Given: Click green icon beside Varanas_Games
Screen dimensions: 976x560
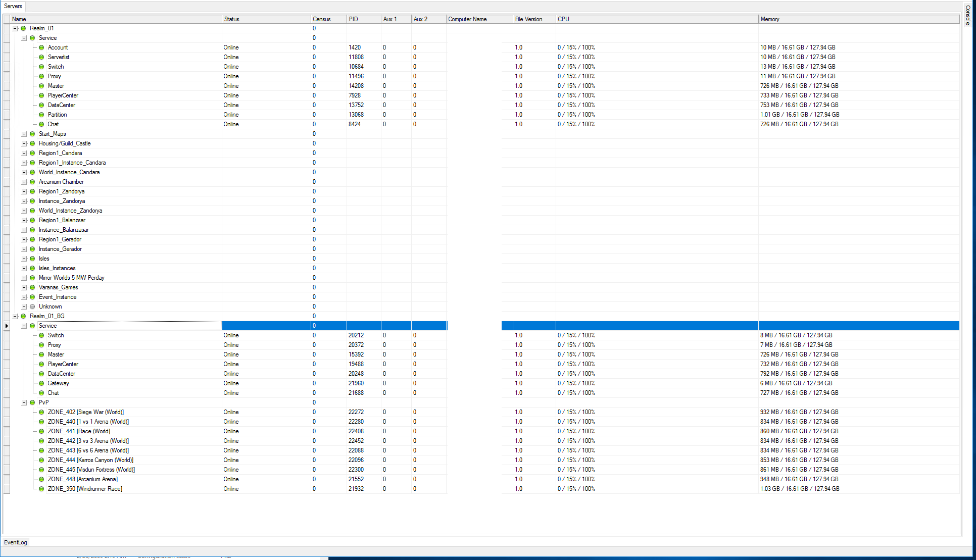Looking at the screenshot, I should [x=32, y=287].
